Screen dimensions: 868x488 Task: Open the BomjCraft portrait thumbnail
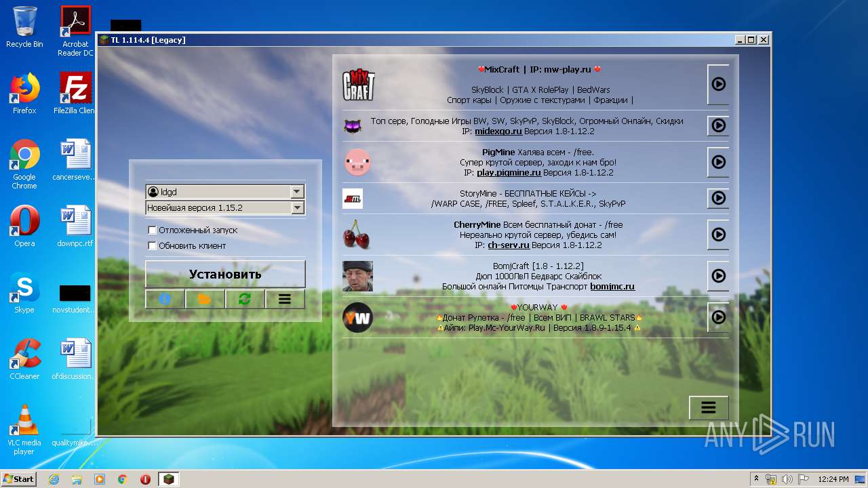pyautogui.click(x=357, y=276)
